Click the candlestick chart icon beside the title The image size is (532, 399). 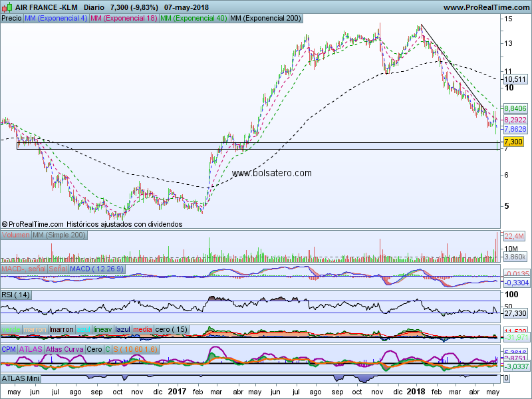(7, 7)
